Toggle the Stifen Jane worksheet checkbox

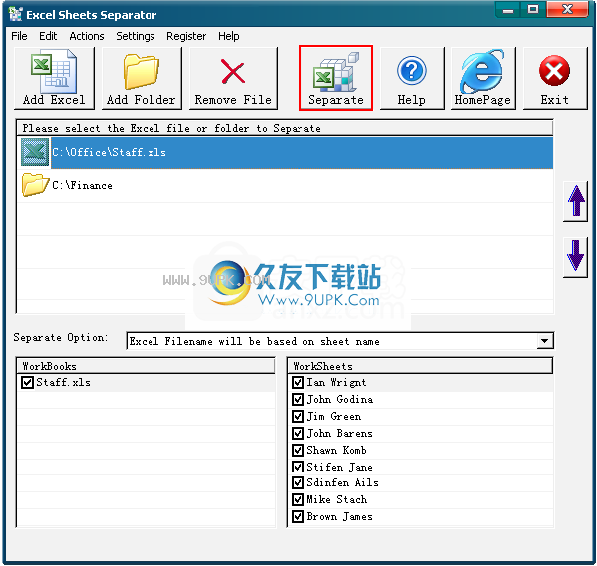(298, 467)
